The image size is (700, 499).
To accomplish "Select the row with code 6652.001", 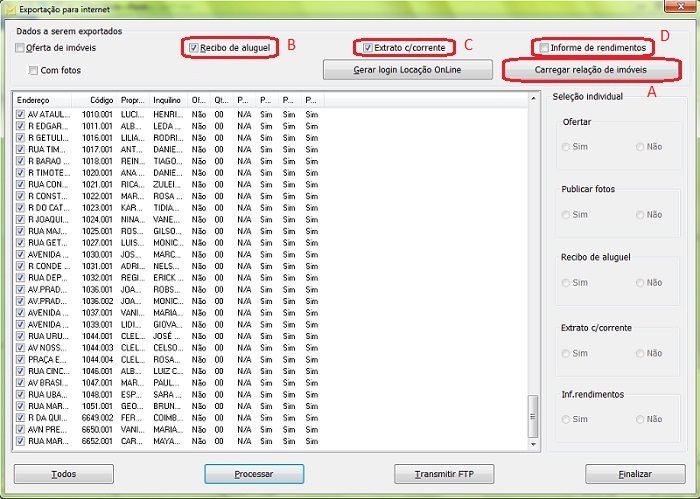I will click(98, 440).
